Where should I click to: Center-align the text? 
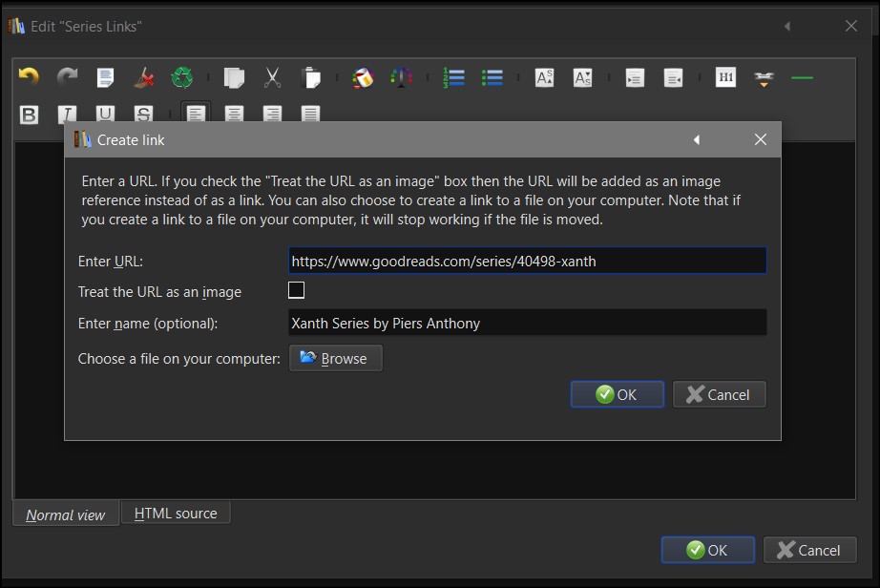pyautogui.click(x=234, y=114)
